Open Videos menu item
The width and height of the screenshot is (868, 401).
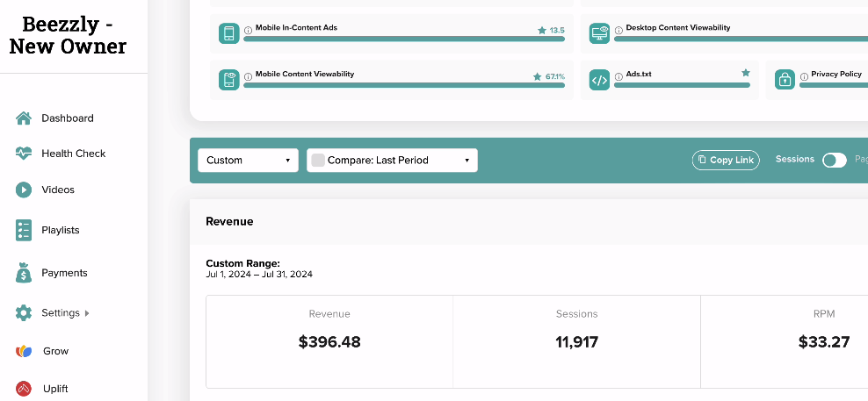point(58,190)
